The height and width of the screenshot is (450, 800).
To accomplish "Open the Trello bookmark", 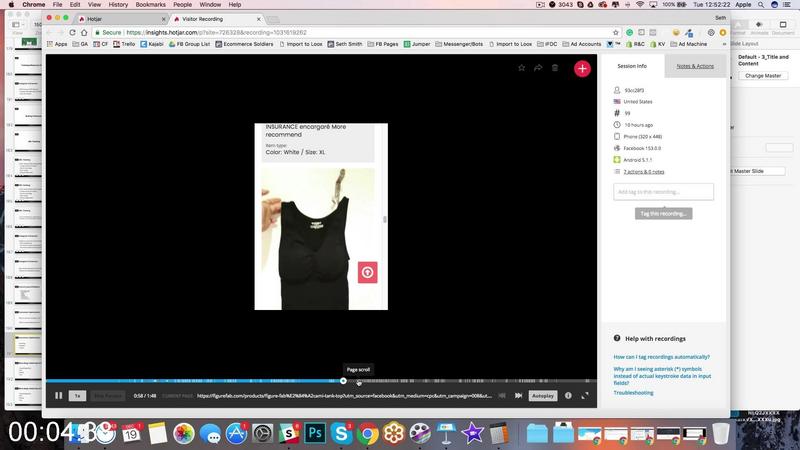I will pyautogui.click(x=124, y=44).
